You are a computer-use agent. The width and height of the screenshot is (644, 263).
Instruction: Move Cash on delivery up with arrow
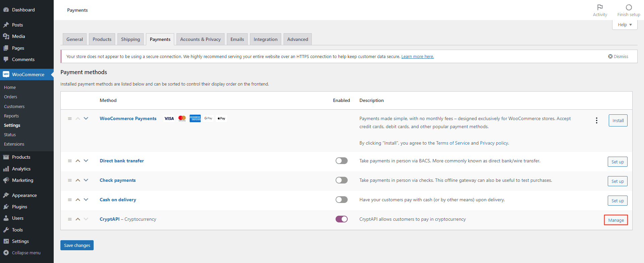click(x=78, y=200)
